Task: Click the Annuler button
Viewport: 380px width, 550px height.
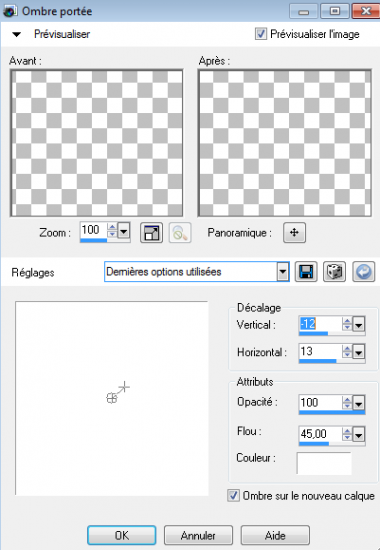Action: [198, 535]
